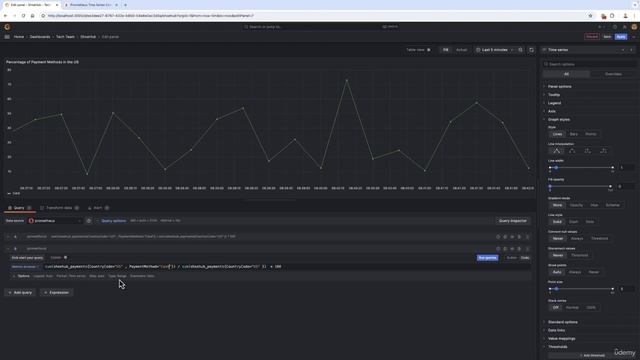Set line style to Dash
The height and width of the screenshot is (360, 640).
point(573,222)
